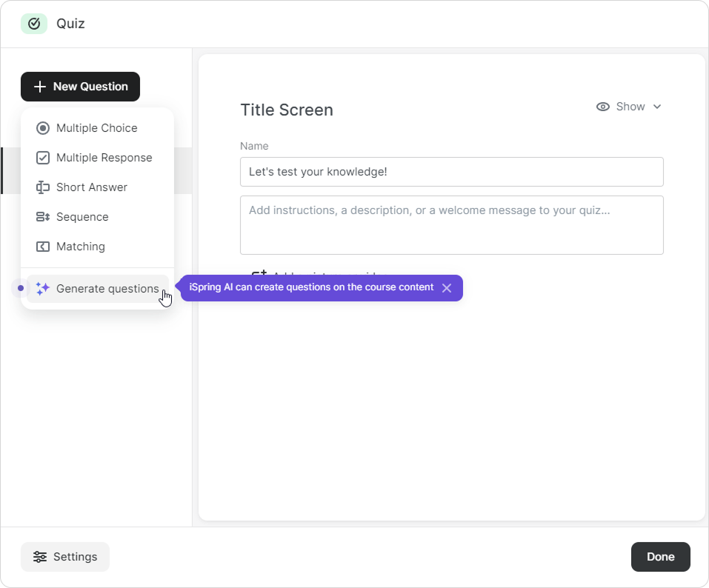Image resolution: width=709 pixels, height=588 pixels.
Task: Click the plus icon on New Question
Action: (x=40, y=87)
